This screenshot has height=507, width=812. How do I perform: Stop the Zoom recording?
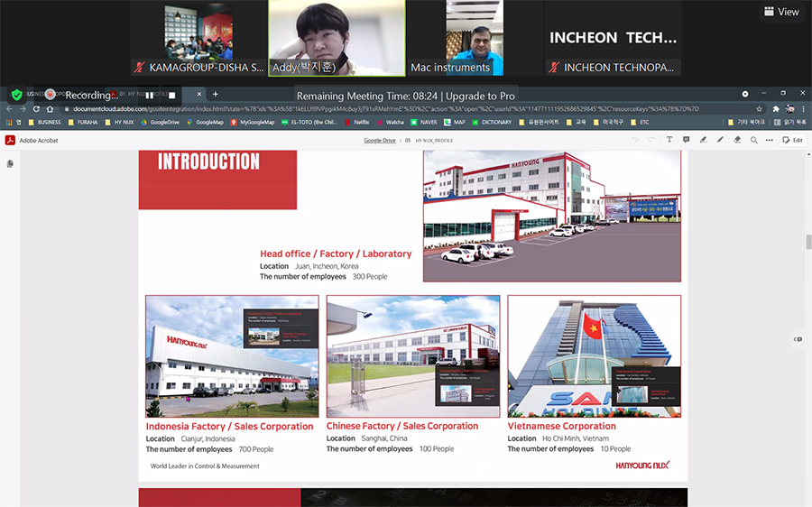[172, 96]
